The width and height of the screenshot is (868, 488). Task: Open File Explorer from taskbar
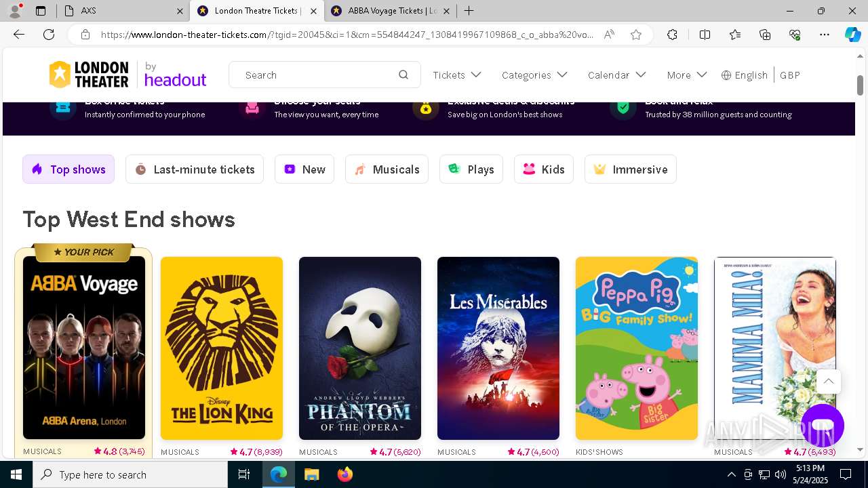coord(311,474)
